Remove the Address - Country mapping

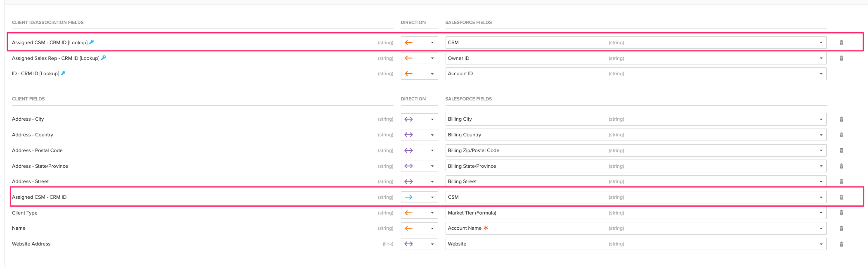pos(841,135)
